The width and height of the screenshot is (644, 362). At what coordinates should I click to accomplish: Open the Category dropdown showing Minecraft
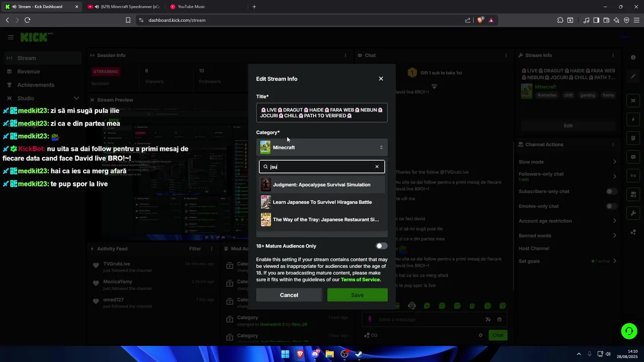point(322,147)
